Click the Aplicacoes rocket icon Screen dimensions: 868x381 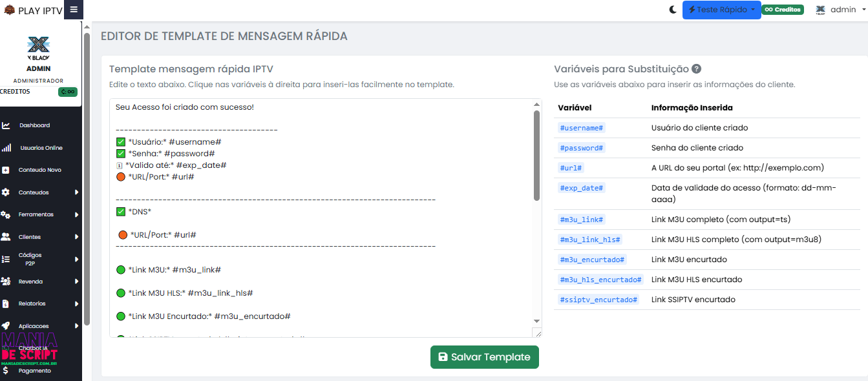[x=6, y=326]
